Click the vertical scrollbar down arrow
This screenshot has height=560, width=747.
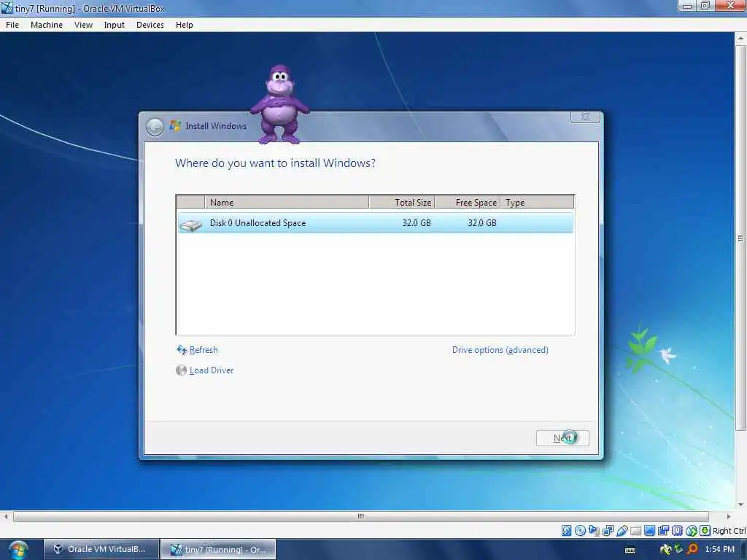click(740, 505)
